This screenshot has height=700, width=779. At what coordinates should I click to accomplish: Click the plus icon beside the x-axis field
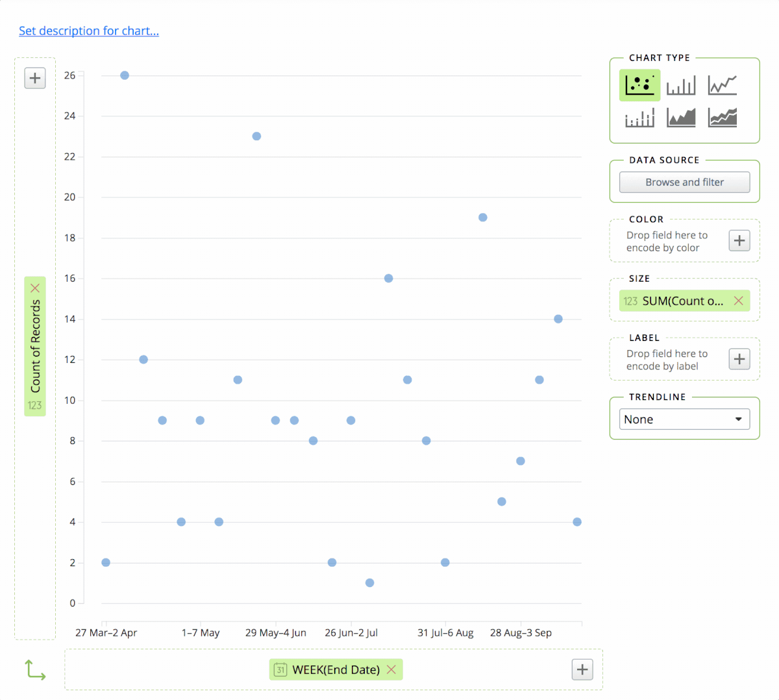(582, 669)
